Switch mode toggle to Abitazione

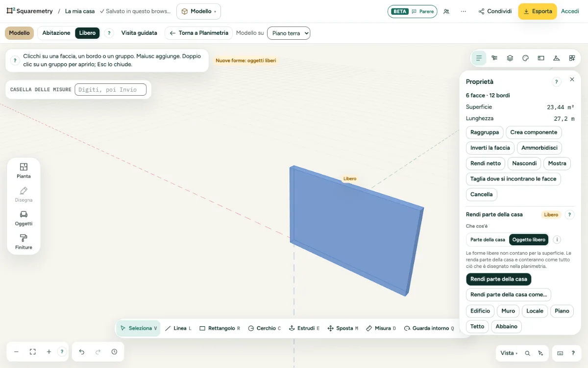point(56,33)
